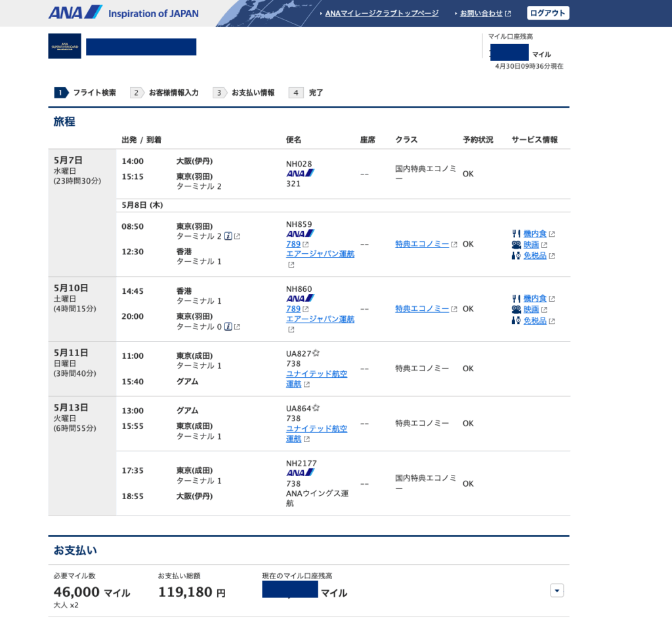
Task: Click flight number NH2177
Action: coord(301,463)
